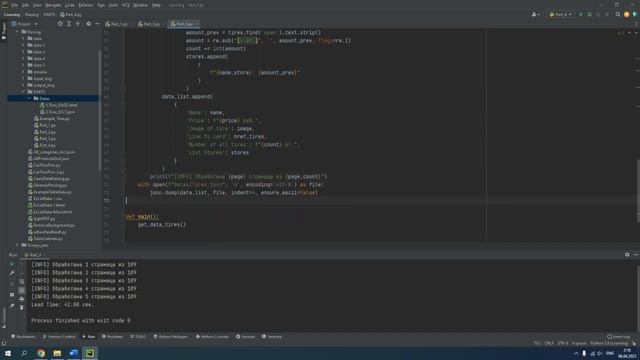Select TableCalories.py in Project tree
This screenshot has height=360, width=640.
pyautogui.click(x=45, y=239)
